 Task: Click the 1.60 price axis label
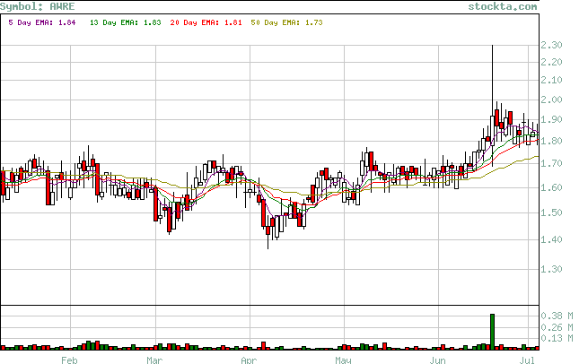tap(551, 187)
